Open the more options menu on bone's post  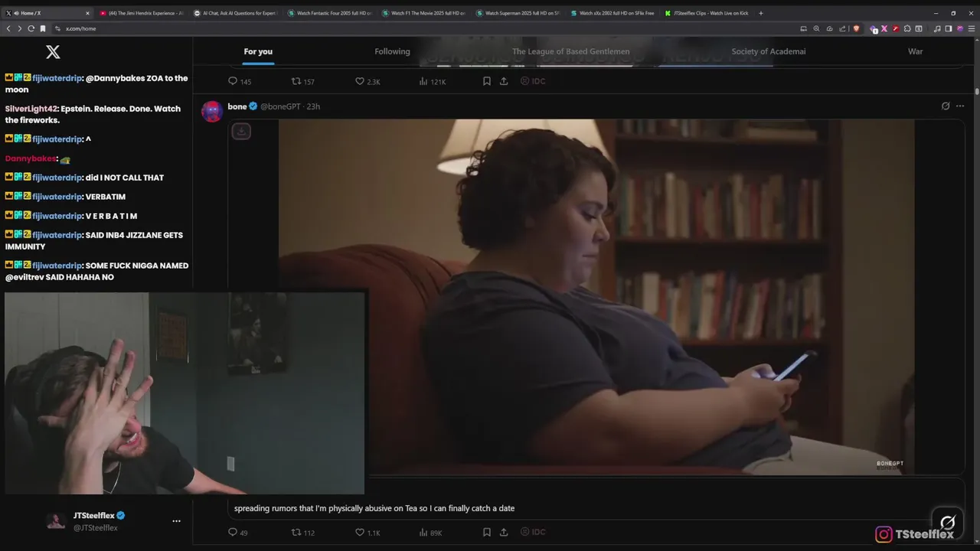point(960,106)
